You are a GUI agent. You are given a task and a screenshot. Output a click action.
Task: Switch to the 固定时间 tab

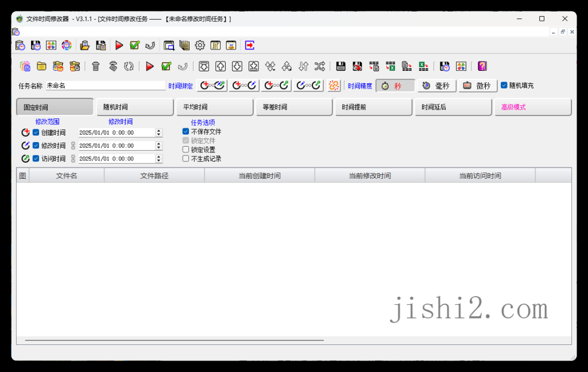point(55,107)
